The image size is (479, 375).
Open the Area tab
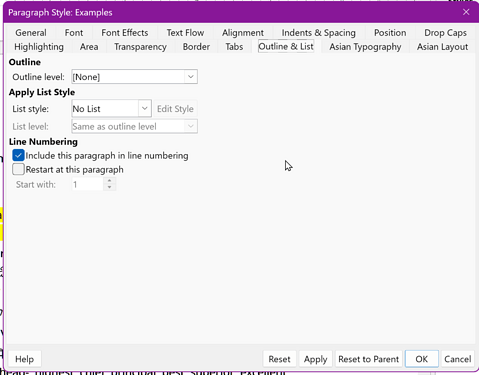pyautogui.click(x=89, y=47)
